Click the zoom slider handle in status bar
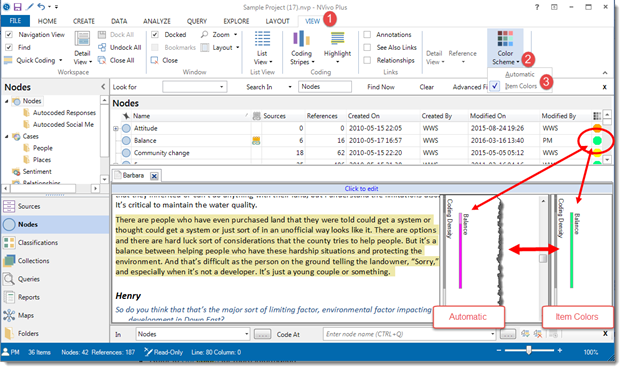The height and width of the screenshot is (370, 623). click(x=528, y=350)
